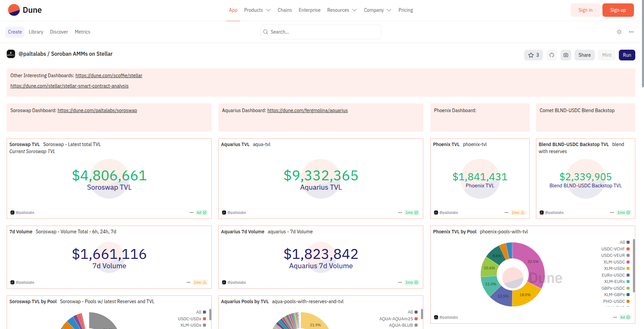
Task: Open the App nav tab
Action: (x=233, y=10)
